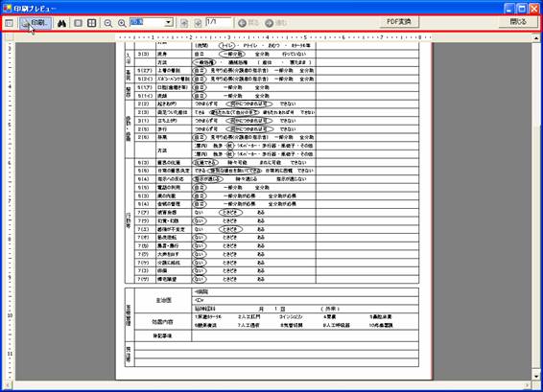The height and width of the screenshot is (392, 543).
Task: Navigate back with the 戻る button
Action: [248, 23]
